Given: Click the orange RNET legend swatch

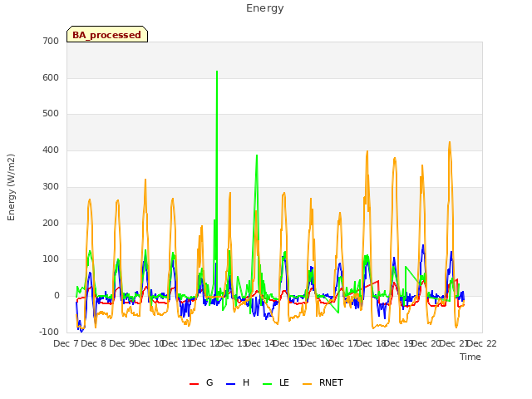Looking at the screenshot, I should [307, 384].
